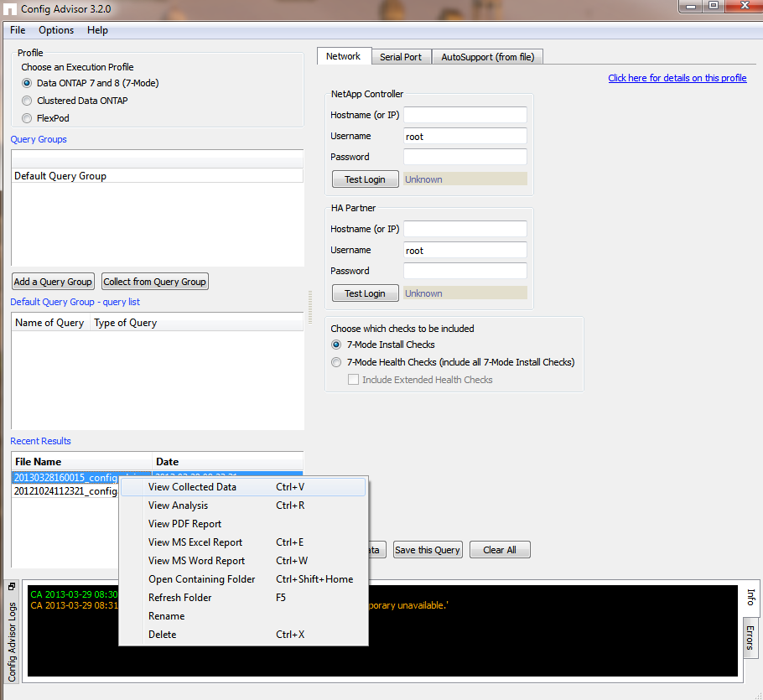Choose 7-Mode Install Checks option
763x700 pixels.
pos(336,345)
